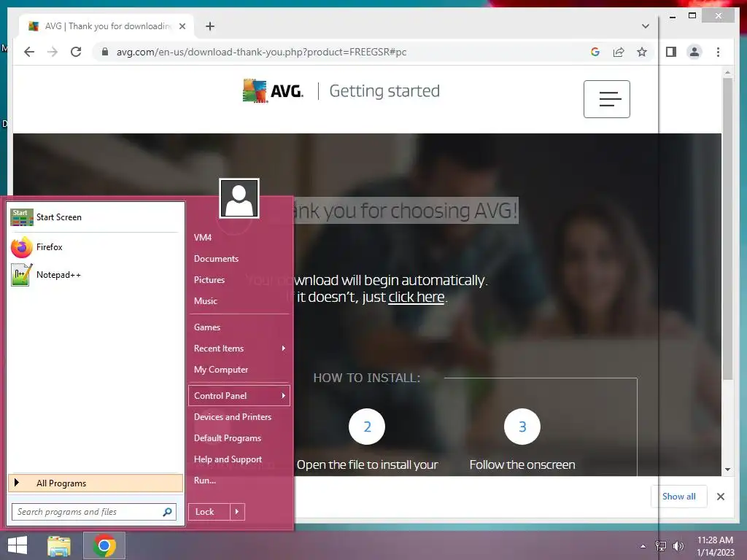Bookmark this page with the star icon

click(642, 52)
